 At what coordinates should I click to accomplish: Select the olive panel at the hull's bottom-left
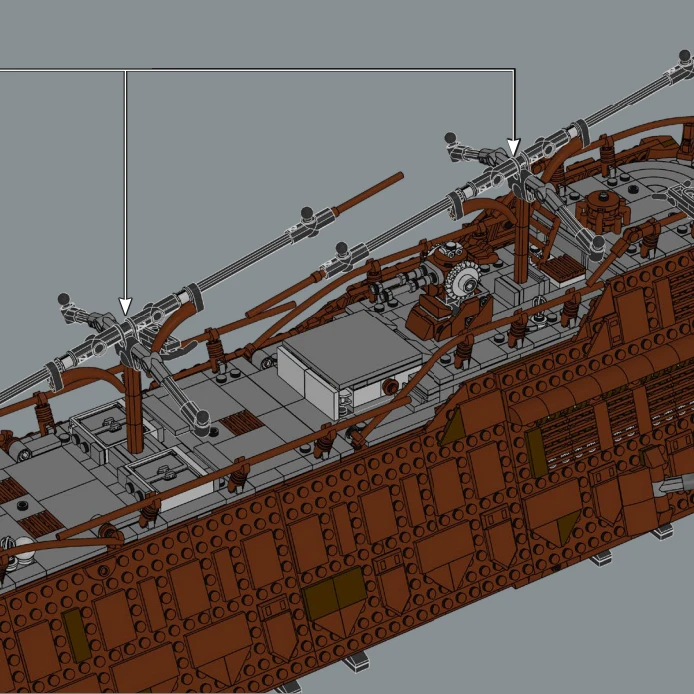[x=76, y=632]
